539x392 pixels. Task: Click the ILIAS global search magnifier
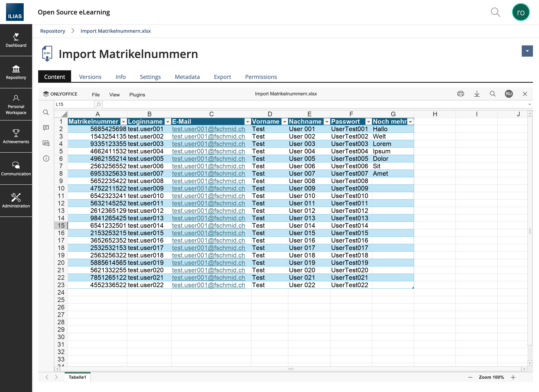click(x=495, y=12)
